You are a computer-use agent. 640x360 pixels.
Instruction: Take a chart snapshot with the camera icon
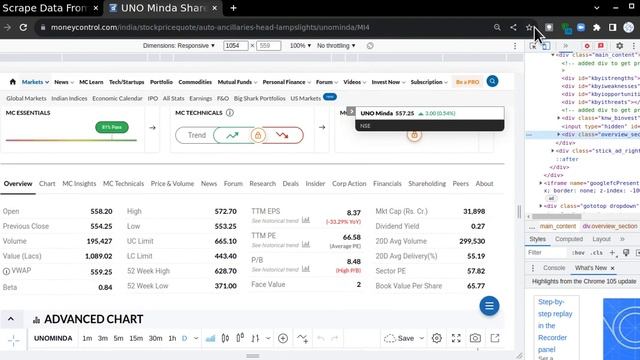[475, 338]
